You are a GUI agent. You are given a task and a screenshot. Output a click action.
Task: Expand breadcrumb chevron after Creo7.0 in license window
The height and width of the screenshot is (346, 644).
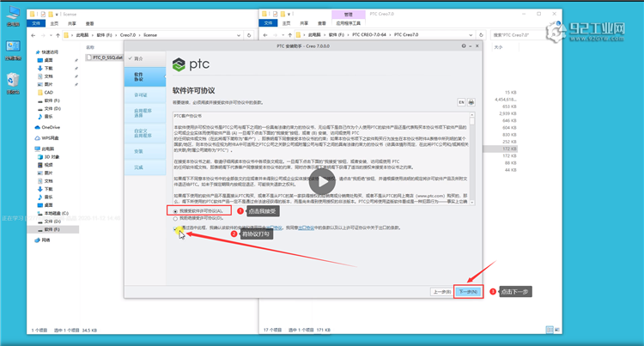coord(139,35)
